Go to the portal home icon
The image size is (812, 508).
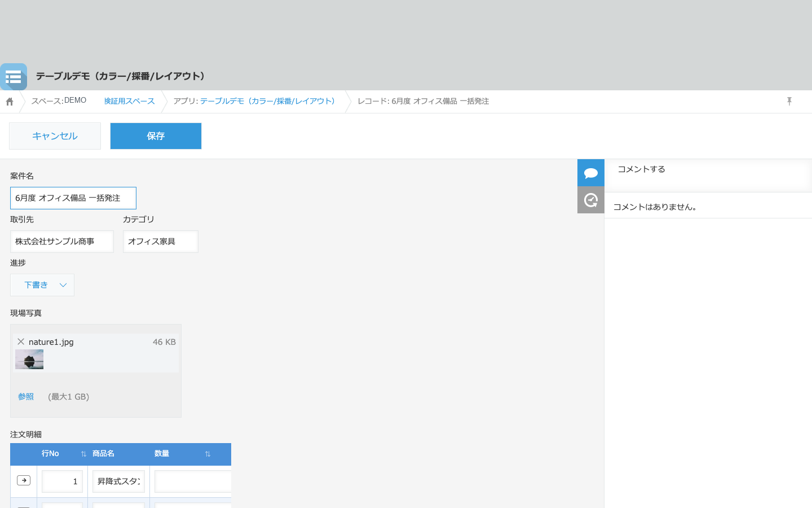click(x=10, y=102)
